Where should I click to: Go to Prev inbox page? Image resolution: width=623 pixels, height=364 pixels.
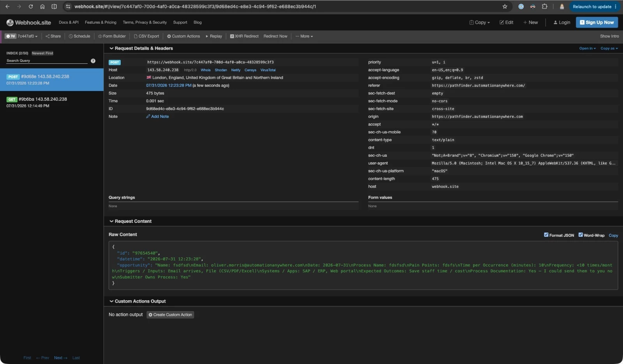[42, 358]
